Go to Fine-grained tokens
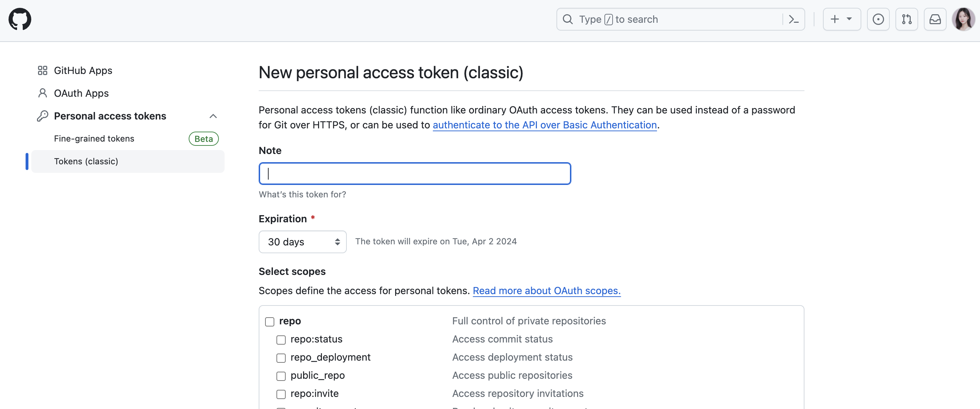This screenshot has height=409, width=980. click(x=94, y=139)
